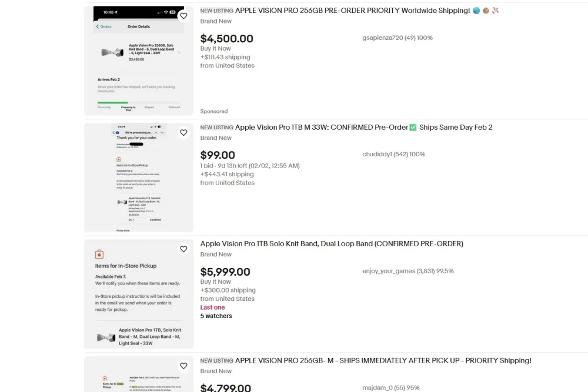Viewport: 588px width, 392px height.
Task: Toggle watchlist heart on $99.00 auction listing
Action: tap(183, 133)
